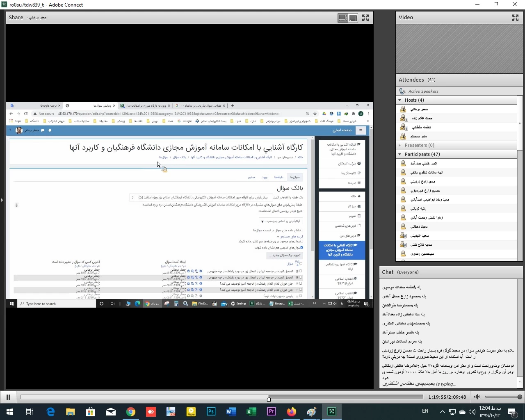The width and height of the screenshot is (525, 420).
Task: Click the volume slider handle
Action: tap(520, 397)
